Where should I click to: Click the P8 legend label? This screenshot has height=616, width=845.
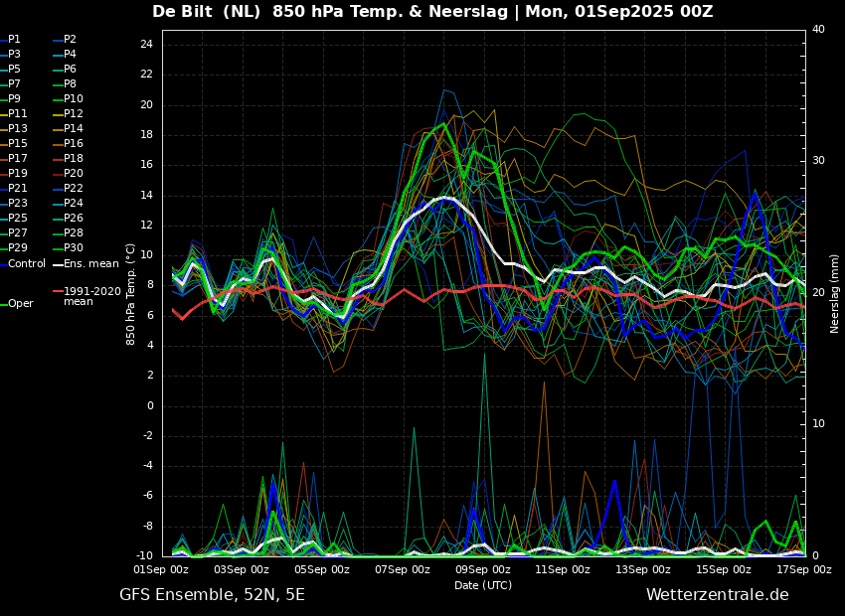tap(70, 84)
